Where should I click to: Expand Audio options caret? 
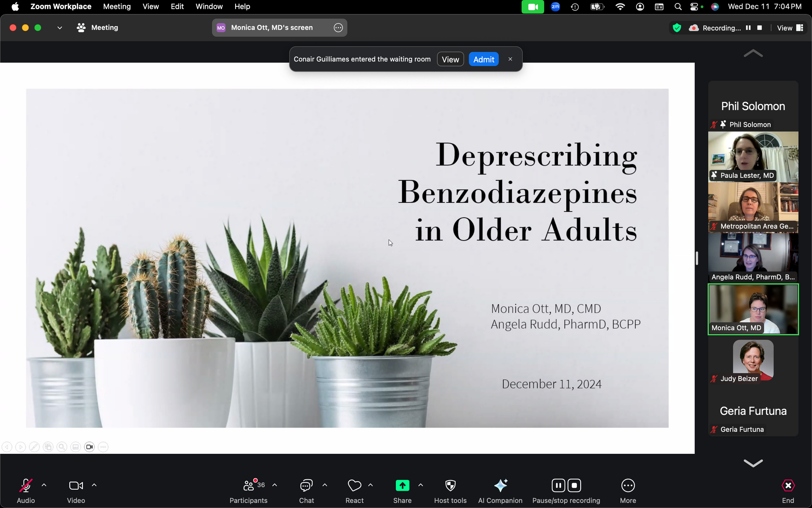(x=44, y=485)
